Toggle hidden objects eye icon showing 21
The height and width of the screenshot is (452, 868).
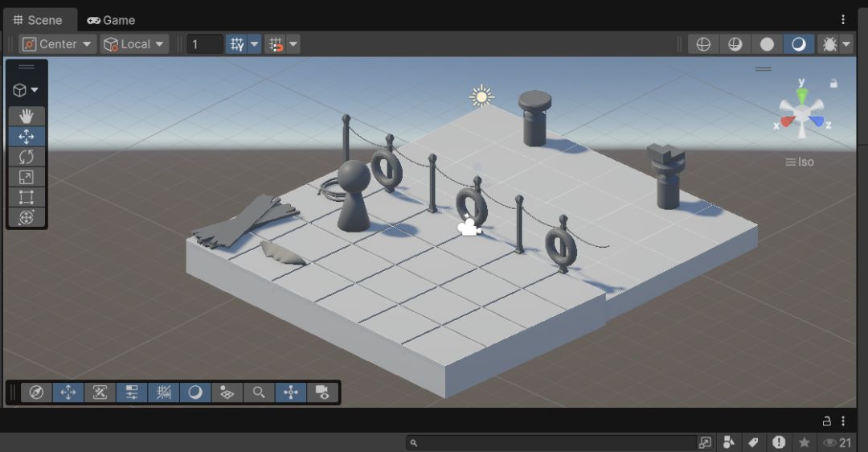tap(837, 442)
